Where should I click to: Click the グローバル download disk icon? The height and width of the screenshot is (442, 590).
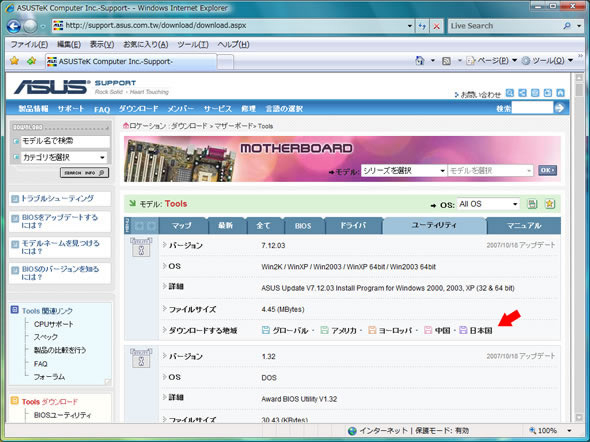point(266,330)
